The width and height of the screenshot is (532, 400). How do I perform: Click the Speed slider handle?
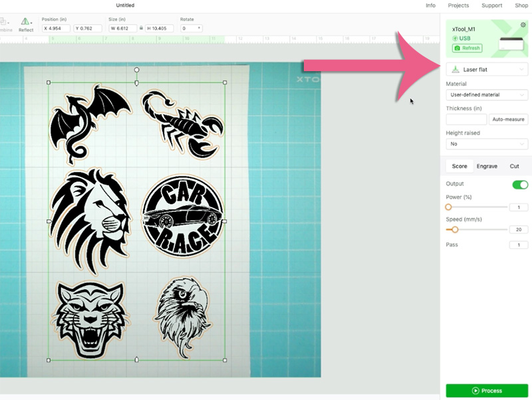click(x=455, y=229)
